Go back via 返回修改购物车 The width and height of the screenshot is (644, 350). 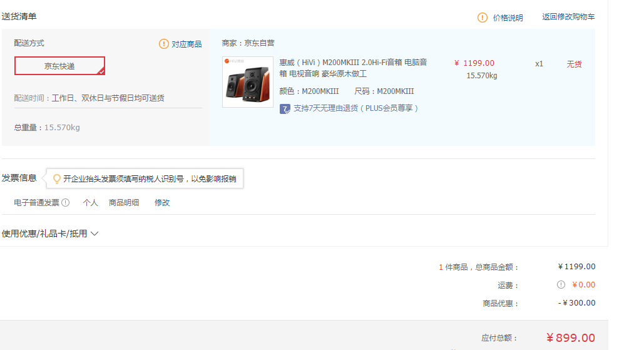click(568, 17)
